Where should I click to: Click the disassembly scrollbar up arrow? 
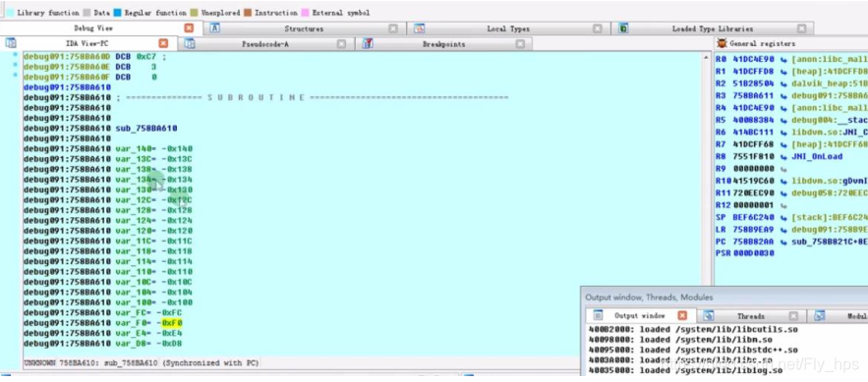coord(706,58)
